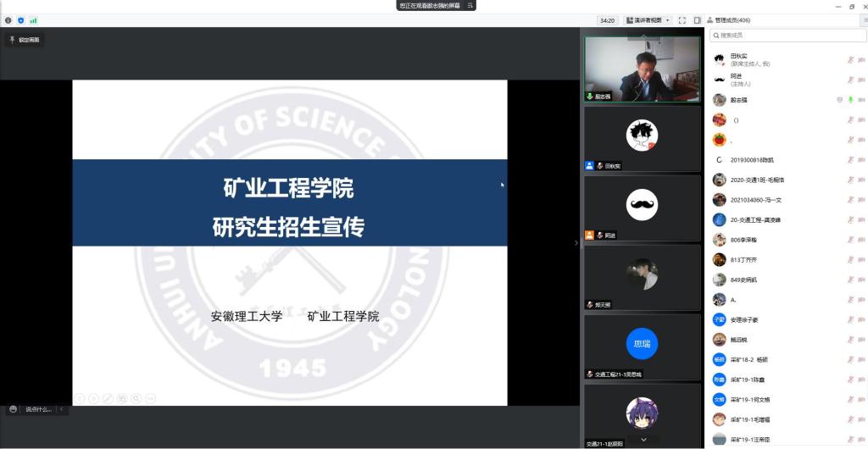
Task: Click the meeting info icon
Action: [x=8, y=20]
